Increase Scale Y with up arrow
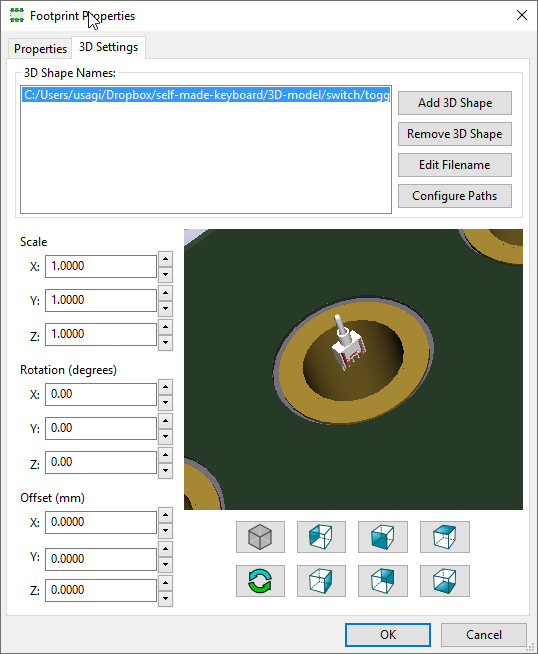The width and height of the screenshot is (538, 654). click(166, 293)
